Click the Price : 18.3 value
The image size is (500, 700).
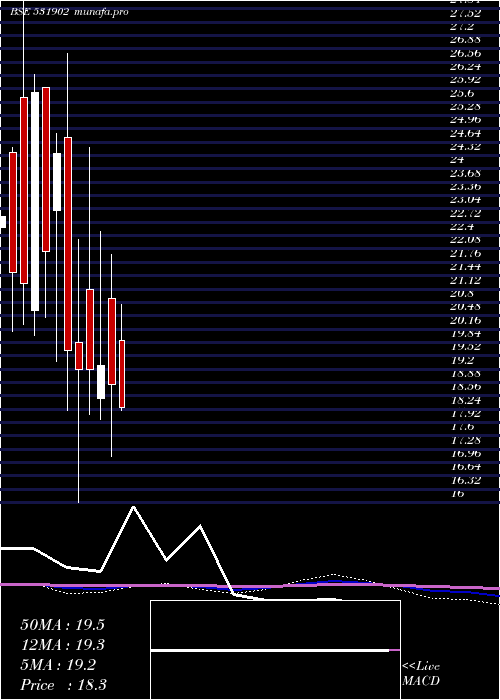click(x=63, y=685)
